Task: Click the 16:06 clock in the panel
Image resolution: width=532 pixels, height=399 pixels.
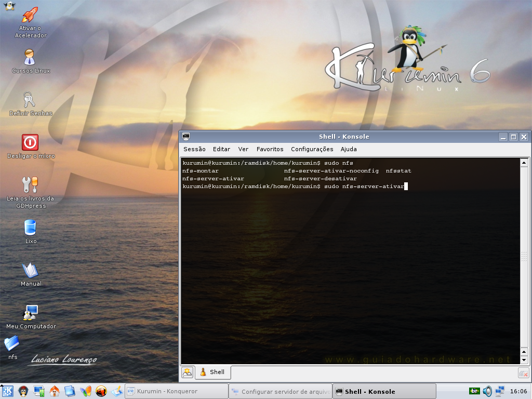Action: click(x=518, y=391)
